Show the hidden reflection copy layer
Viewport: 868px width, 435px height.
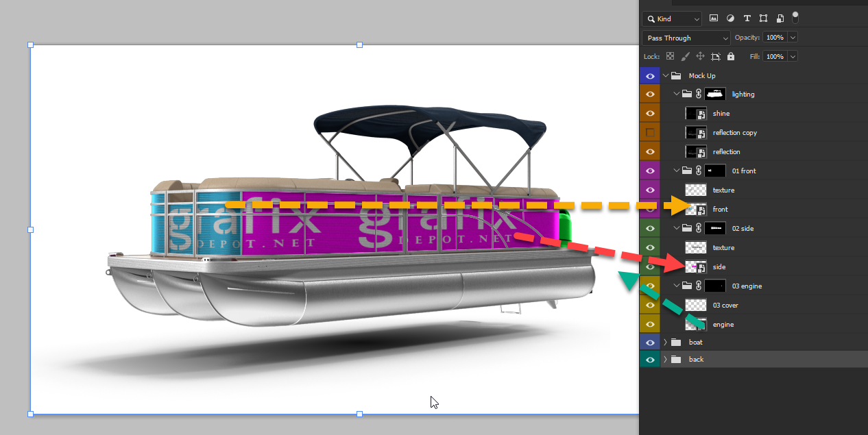click(650, 132)
